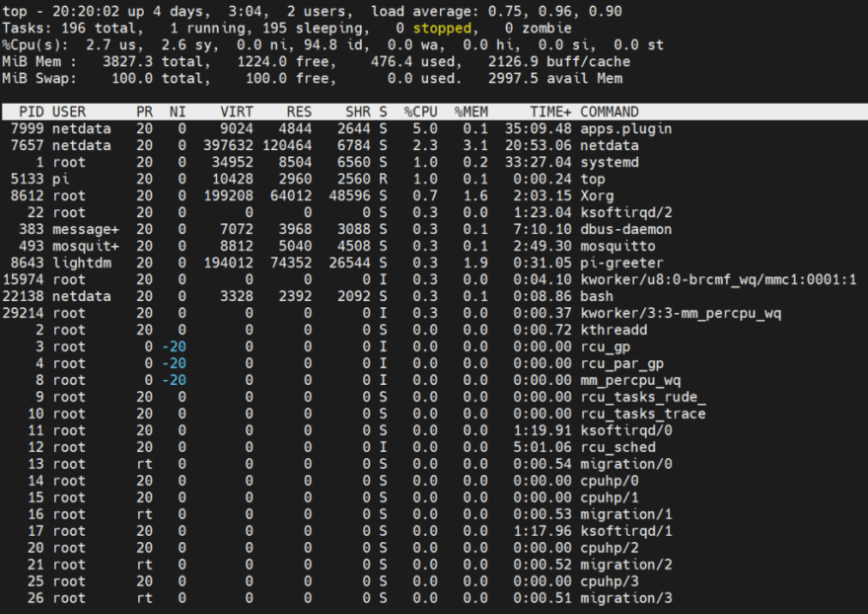The image size is (868, 614).
Task: Click the rcu_tasks_rude_ command
Action: 643,397
